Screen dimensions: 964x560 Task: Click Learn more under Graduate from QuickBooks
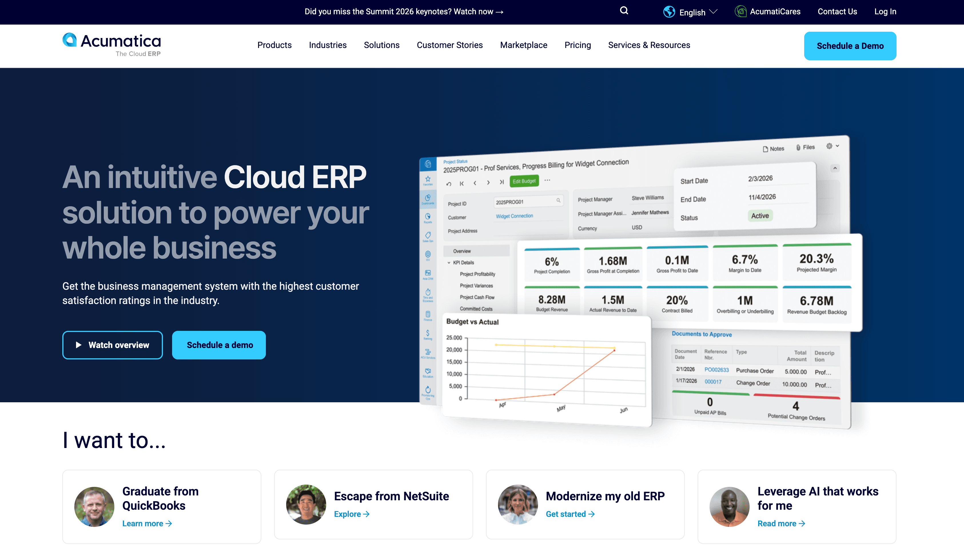tap(147, 523)
